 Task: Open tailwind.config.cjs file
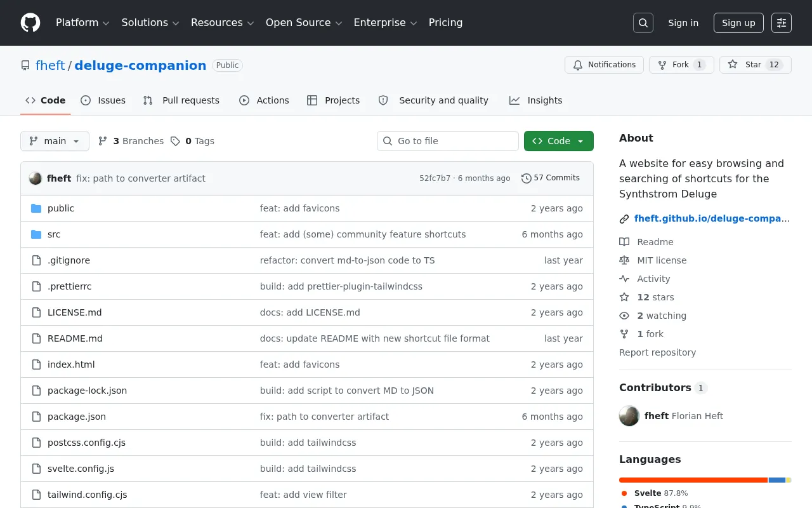[x=87, y=495]
